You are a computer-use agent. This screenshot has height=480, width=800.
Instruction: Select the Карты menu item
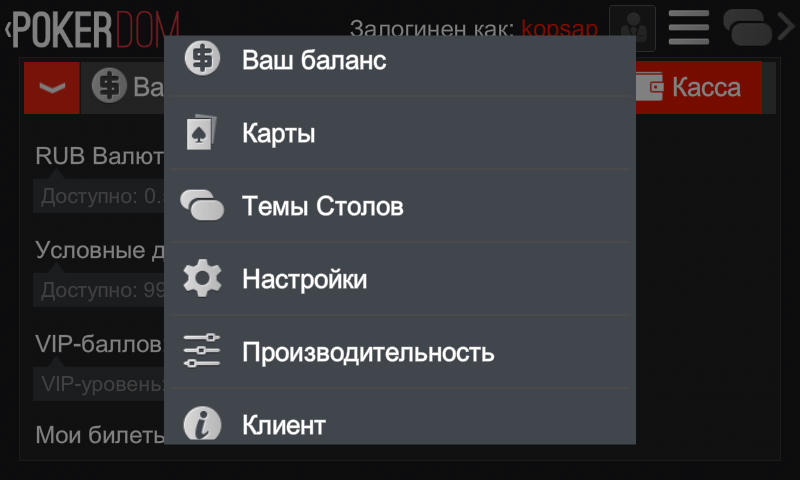tap(400, 133)
